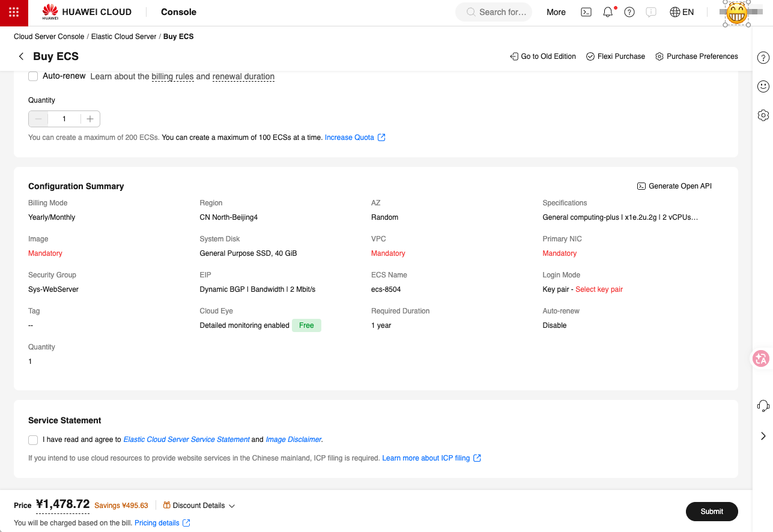This screenshot has height=532, width=773.
Task: Open Flexi Purchase
Action: 616,56
